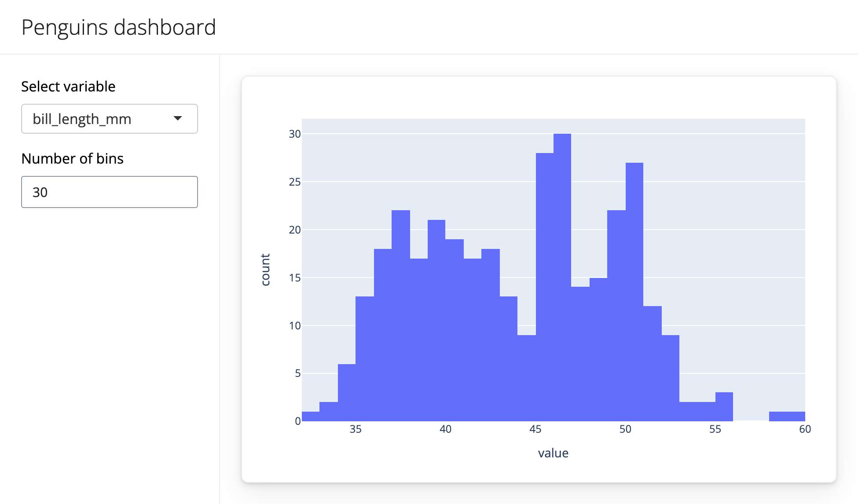Click the Select variable label
Image resolution: width=858 pixels, height=504 pixels.
tap(68, 86)
